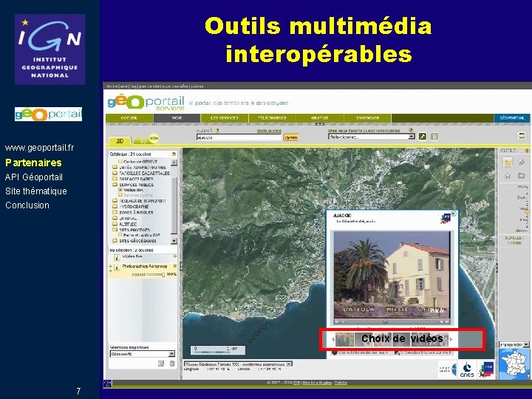Select the zoom magnifier tool in Outils
This screenshot has height=399, width=532.
522,162
